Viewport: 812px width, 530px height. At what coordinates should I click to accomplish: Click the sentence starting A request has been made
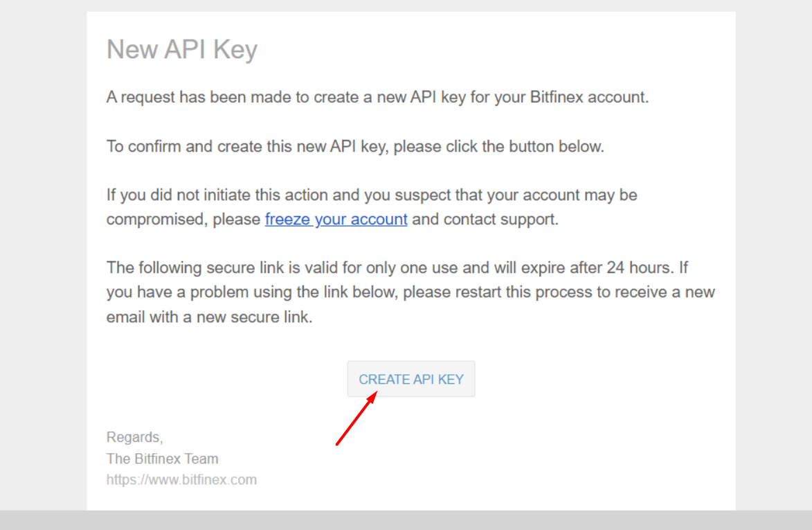[377, 97]
